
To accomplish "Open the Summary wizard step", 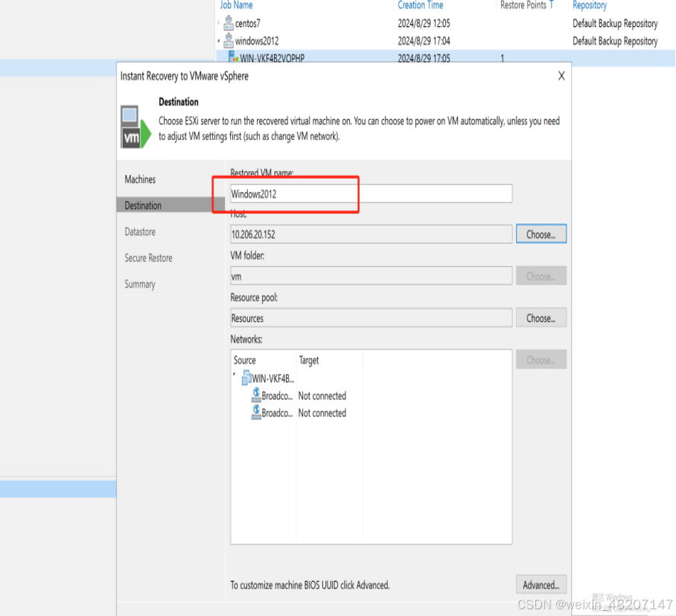I will pos(140,285).
